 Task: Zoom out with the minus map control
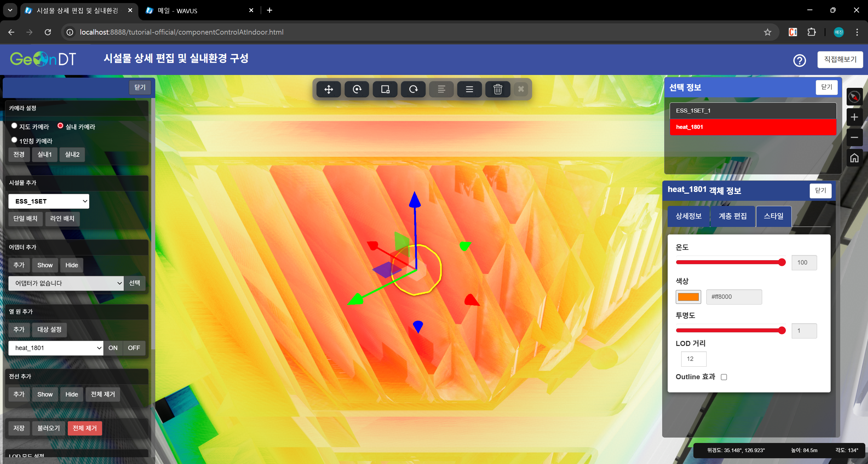[x=854, y=137]
